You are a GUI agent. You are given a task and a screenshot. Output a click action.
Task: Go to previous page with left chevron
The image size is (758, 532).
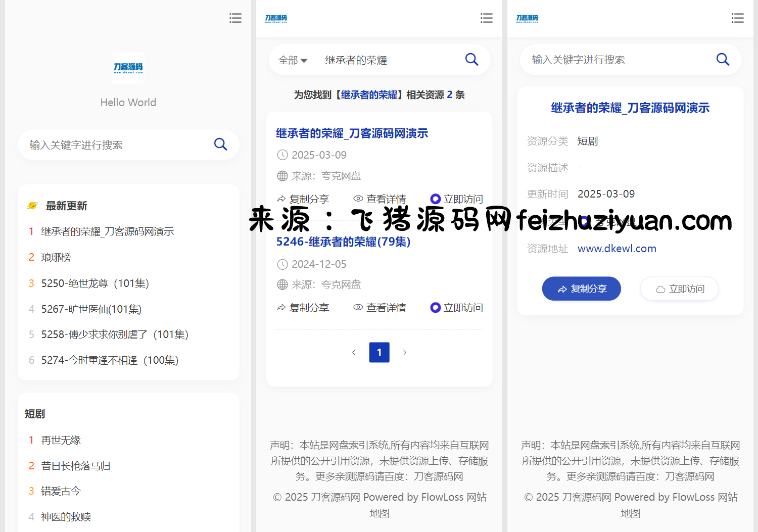pos(354,352)
